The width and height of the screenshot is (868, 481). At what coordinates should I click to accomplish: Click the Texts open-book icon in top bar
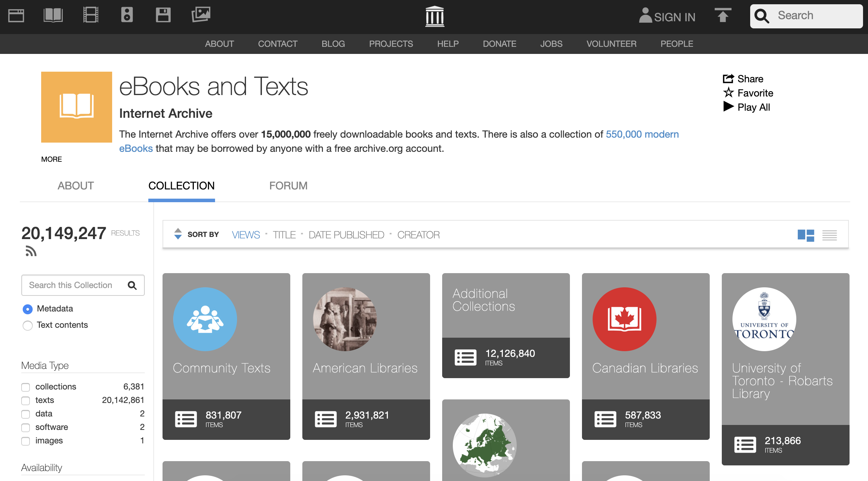(53, 15)
